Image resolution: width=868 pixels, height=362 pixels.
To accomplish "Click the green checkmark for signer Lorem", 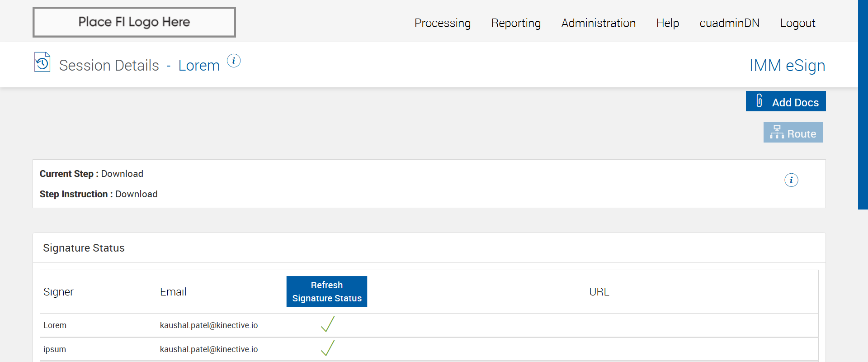I will pos(328,324).
